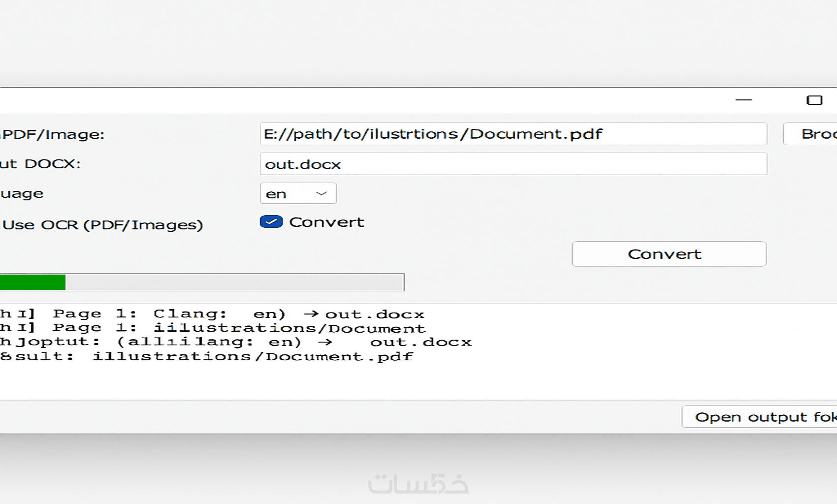This screenshot has height=504, width=837.
Task: Click the 'Use OCR (PDF/Images)' label
Action: tap(103, 225)
